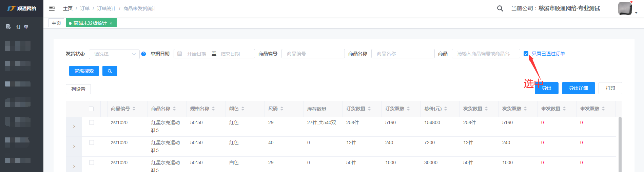The height and width of the screenshot is (172, 644).
Task: Switch to the 主页 tab
Action: (56, 23)
